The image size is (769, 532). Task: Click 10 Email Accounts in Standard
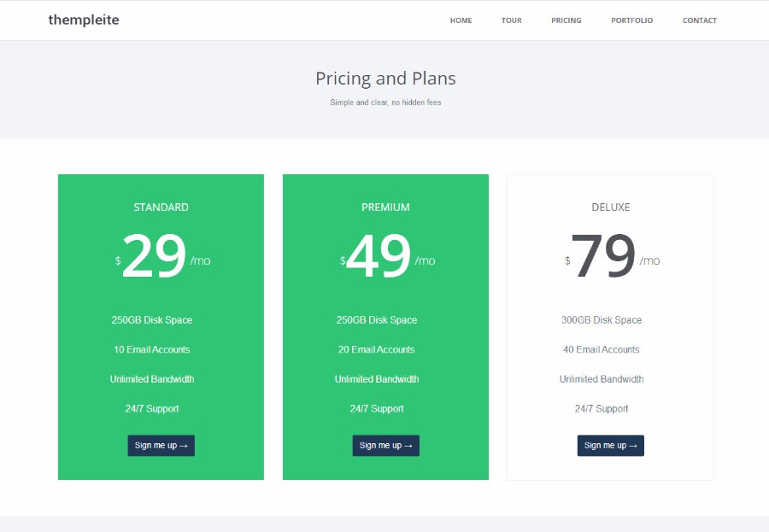pos(151,349)
